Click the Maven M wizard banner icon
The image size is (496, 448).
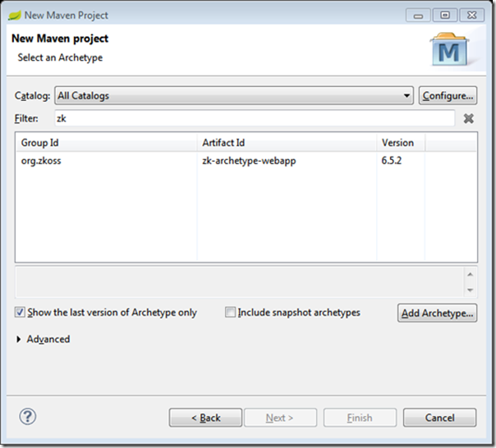tap(449, 49)
